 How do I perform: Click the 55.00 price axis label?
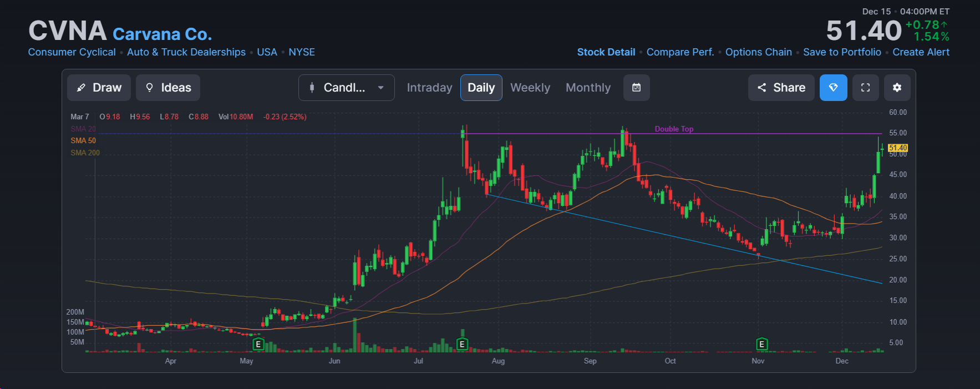point(898,133)
